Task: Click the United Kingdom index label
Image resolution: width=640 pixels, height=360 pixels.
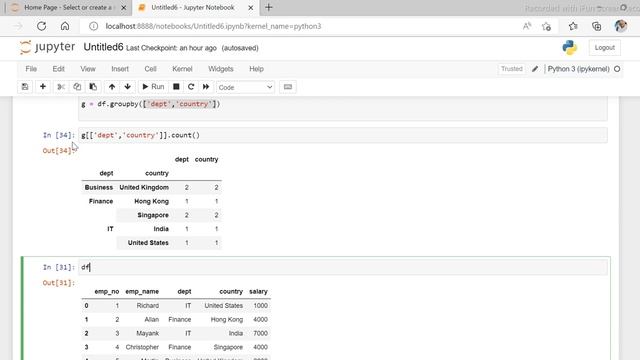Action: click(144, 187)
